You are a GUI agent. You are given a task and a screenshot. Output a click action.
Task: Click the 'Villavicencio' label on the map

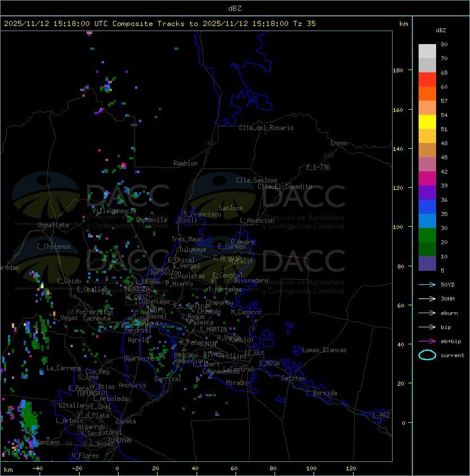(x=114, y=211)
